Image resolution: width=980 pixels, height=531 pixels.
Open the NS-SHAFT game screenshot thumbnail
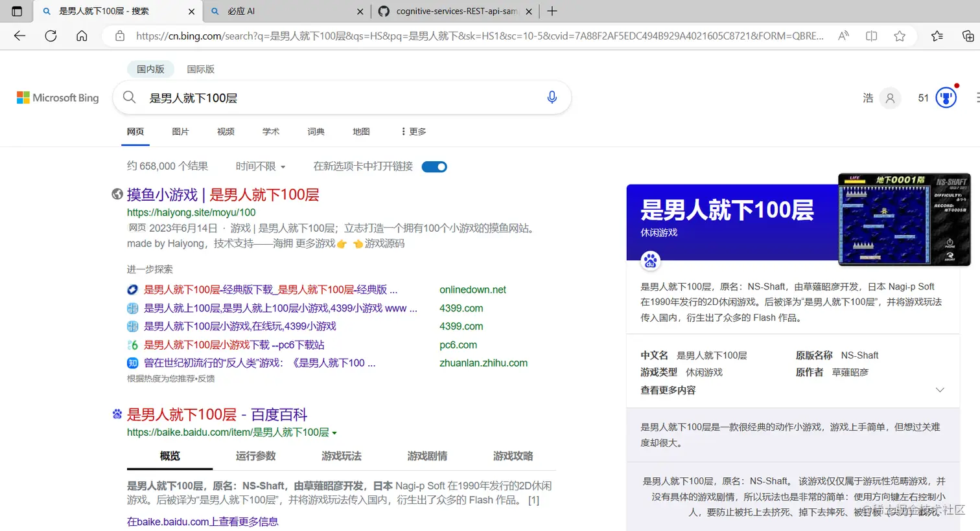(904, 220)
